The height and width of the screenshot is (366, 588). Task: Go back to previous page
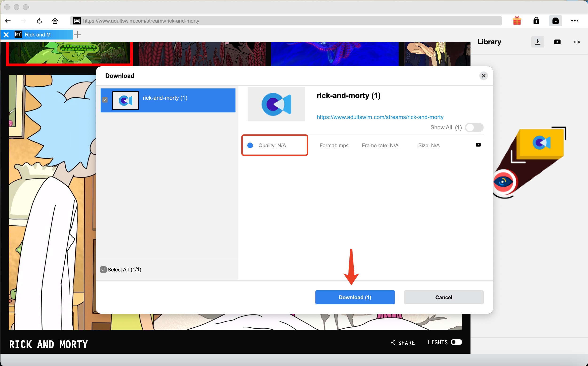point(8,21)
